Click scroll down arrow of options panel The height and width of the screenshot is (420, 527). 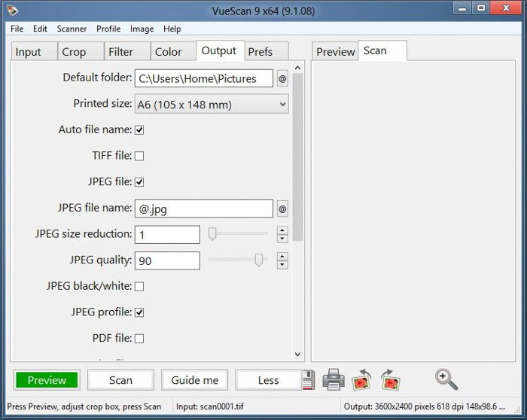point(297,355)
